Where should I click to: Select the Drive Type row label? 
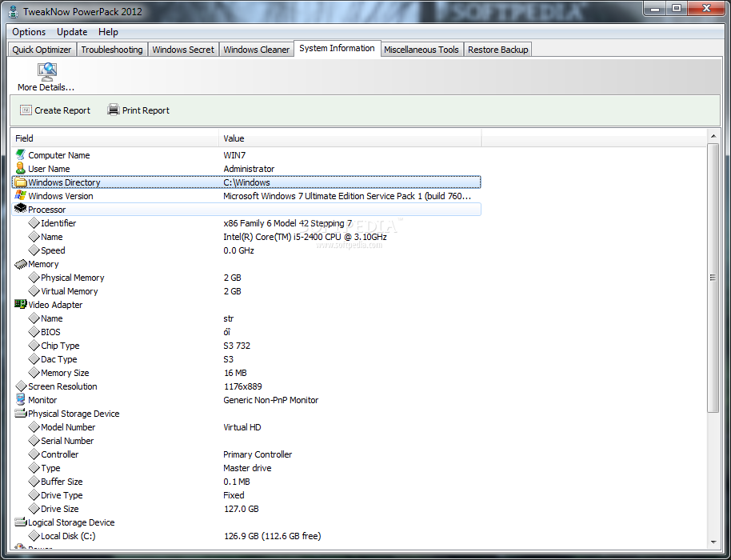pos(62,495)
